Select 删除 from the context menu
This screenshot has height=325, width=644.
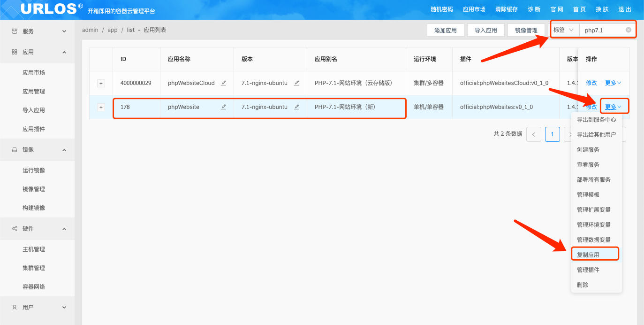pos(582,284)
